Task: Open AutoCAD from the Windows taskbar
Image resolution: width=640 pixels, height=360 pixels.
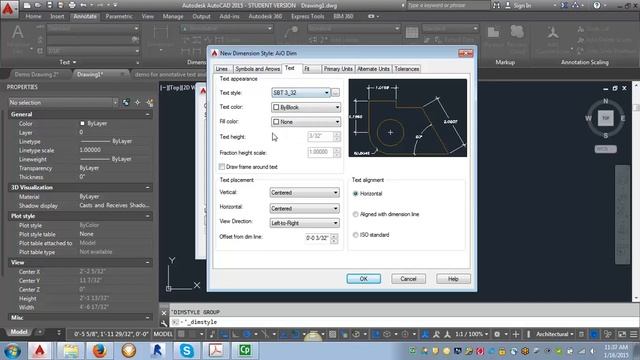Action: [x=40, y=351]
